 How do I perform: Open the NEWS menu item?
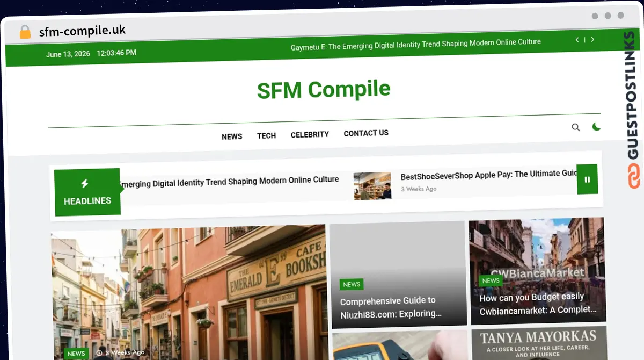[232, 136]
